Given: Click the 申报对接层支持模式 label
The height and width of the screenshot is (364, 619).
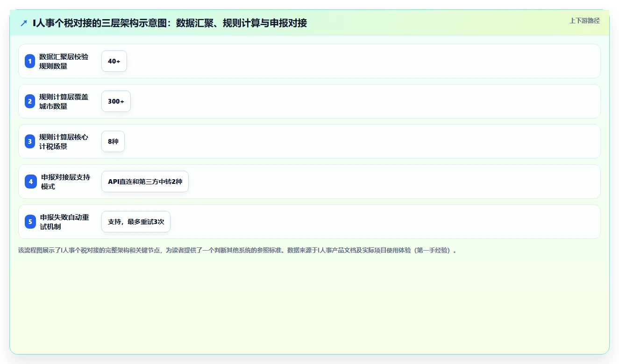Looking at the screenshot, I should coord(66,182).
